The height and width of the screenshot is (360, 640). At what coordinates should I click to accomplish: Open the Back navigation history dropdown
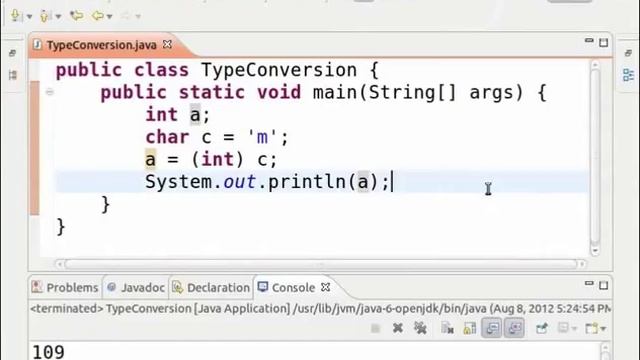pos(109,17)
